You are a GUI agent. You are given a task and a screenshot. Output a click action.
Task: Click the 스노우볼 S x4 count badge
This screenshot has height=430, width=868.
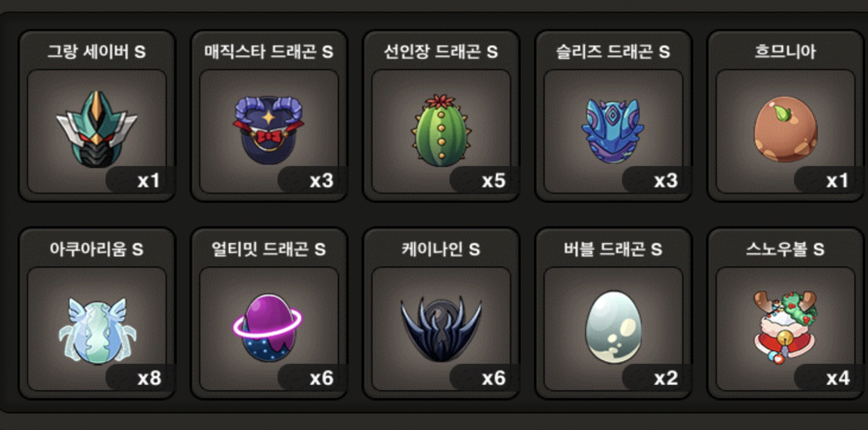[x=828, y=378]
